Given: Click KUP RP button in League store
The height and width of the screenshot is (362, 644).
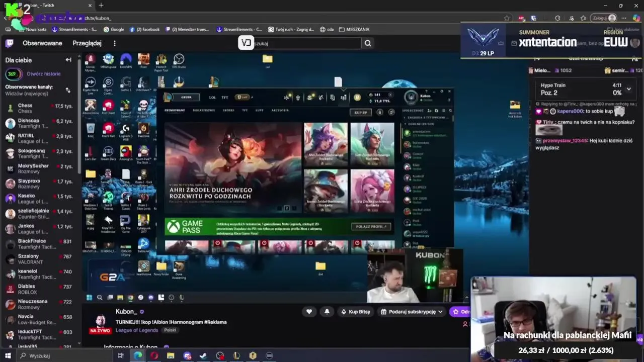Looking at the screenshot, I should coord(361,113).
